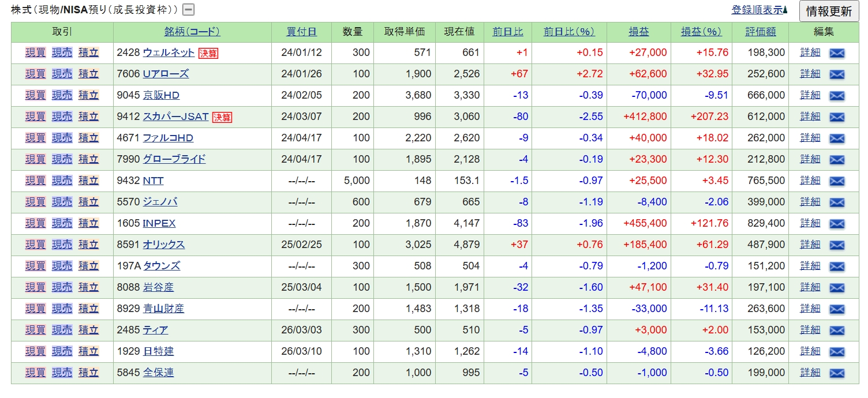Image resolution: width=868 pixels, height=398 pixels.
Task: Sort by the 評価額 column header
Action: pos(760,32)
